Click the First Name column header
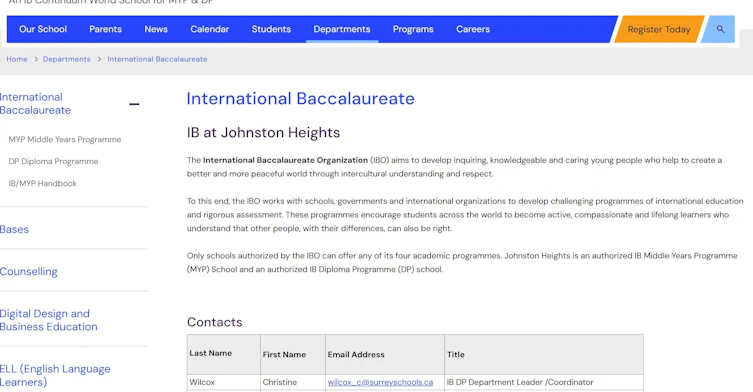753x392 pixels. click(293, 355)
